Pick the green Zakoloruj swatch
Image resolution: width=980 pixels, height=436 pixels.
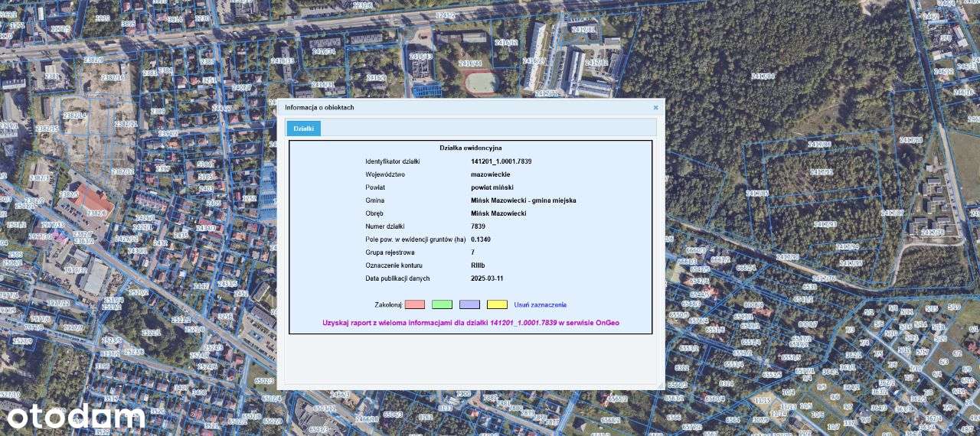click(442, 304)
